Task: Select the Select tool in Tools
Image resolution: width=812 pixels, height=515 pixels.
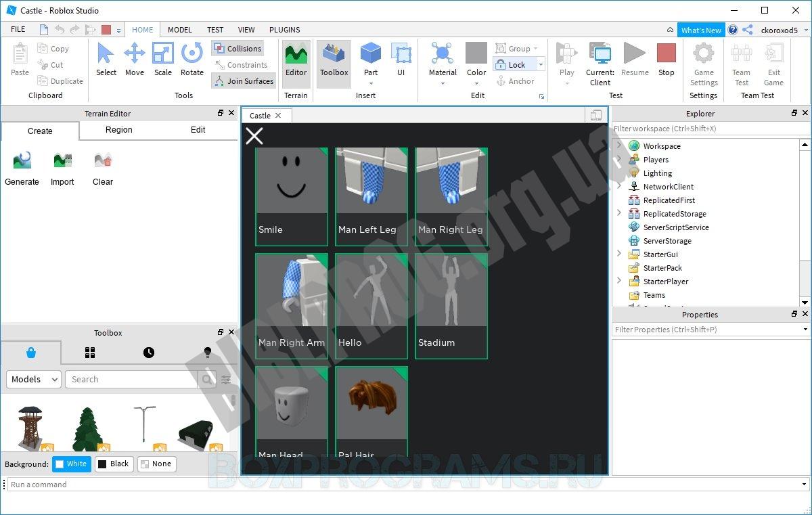Action: click(106, 59)
